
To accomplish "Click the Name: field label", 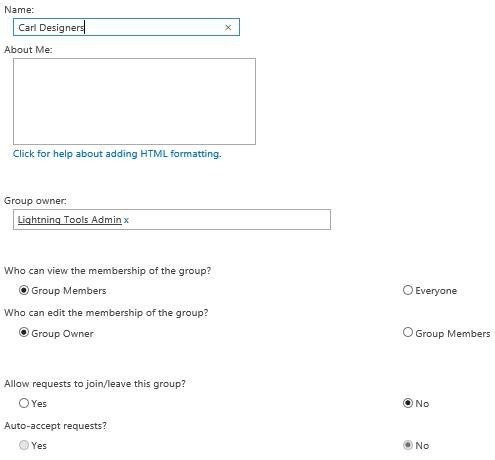I will (x=19, y=10).
